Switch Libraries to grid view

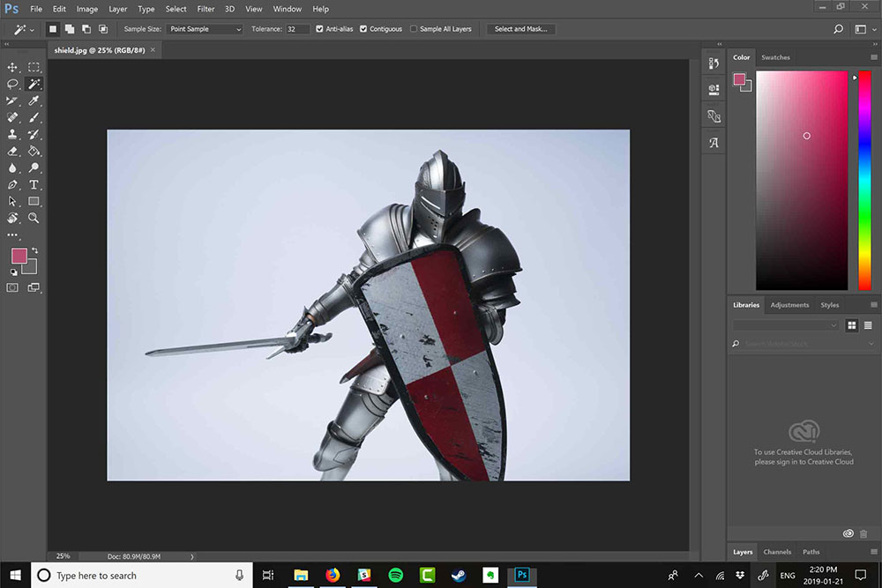tap(852, 325)
